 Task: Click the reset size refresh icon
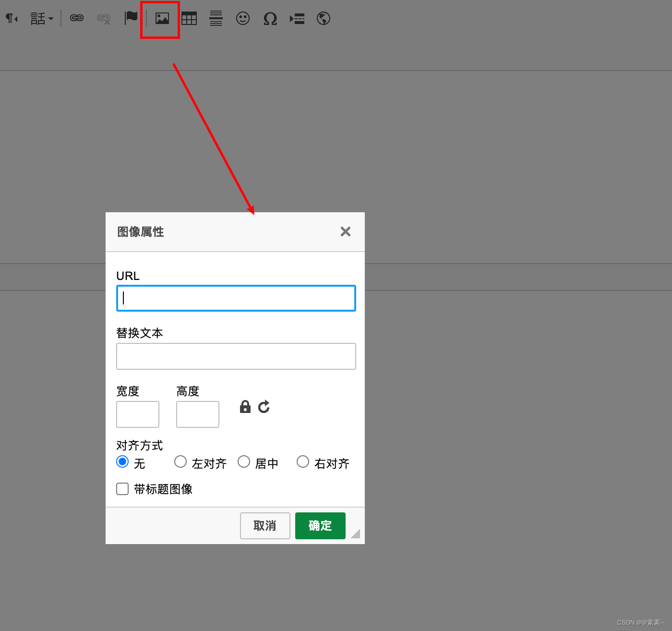pyautogui.click(x=264, y=407)
